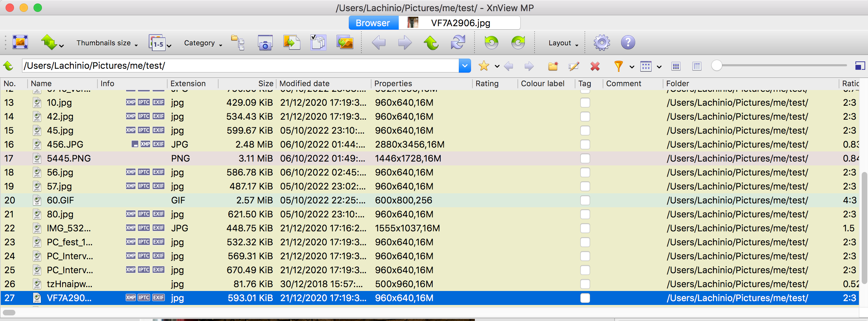Viewport: 868px width, 321px height.
Task: Click previous folder arrow in address bar
Action: point(509,66)
